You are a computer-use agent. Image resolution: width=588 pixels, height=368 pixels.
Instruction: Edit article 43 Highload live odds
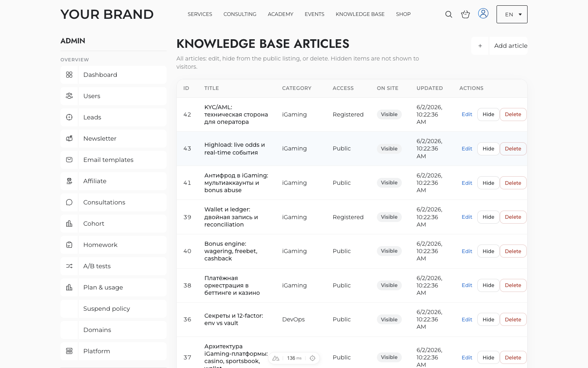tap(467, 149)
